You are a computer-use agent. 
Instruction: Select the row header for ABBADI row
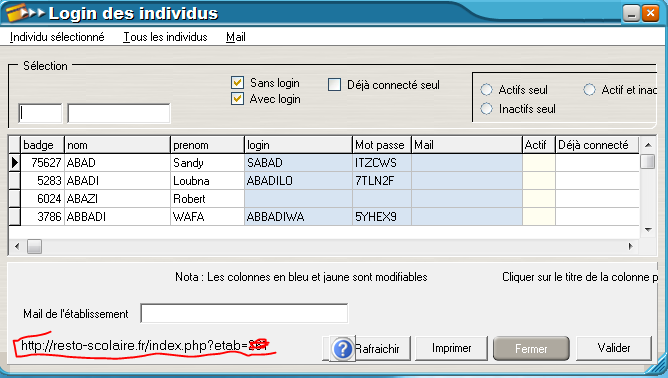click(x=14, y=216)
